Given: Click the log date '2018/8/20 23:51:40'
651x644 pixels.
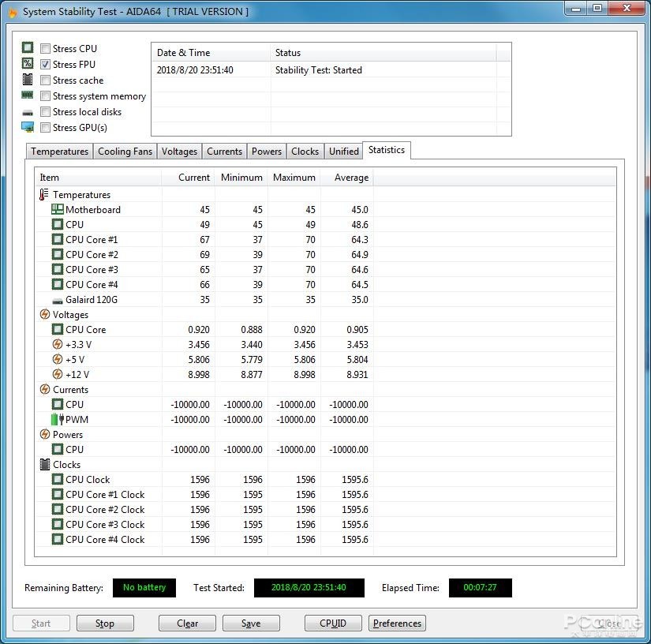Looking at the screenshot, I should (x=195, y=70).
